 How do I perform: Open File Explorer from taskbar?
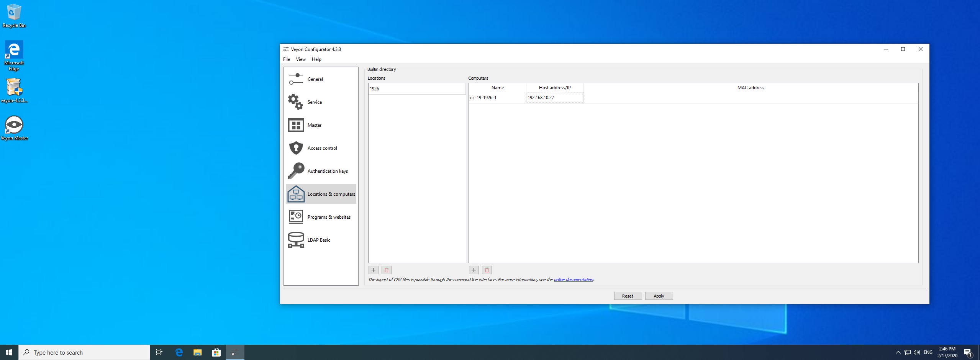[198, 352]
